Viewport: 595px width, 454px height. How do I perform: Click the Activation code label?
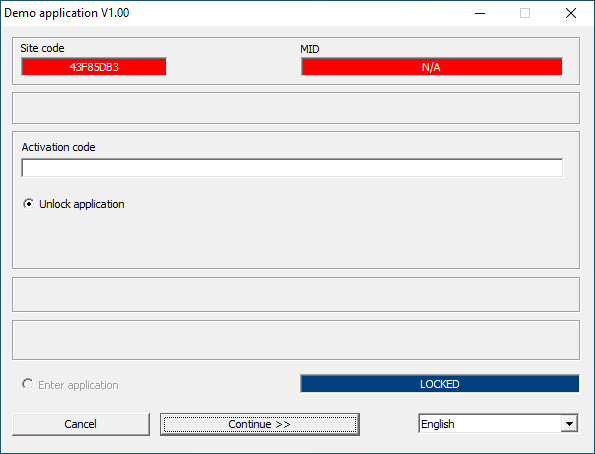[58, 147]
